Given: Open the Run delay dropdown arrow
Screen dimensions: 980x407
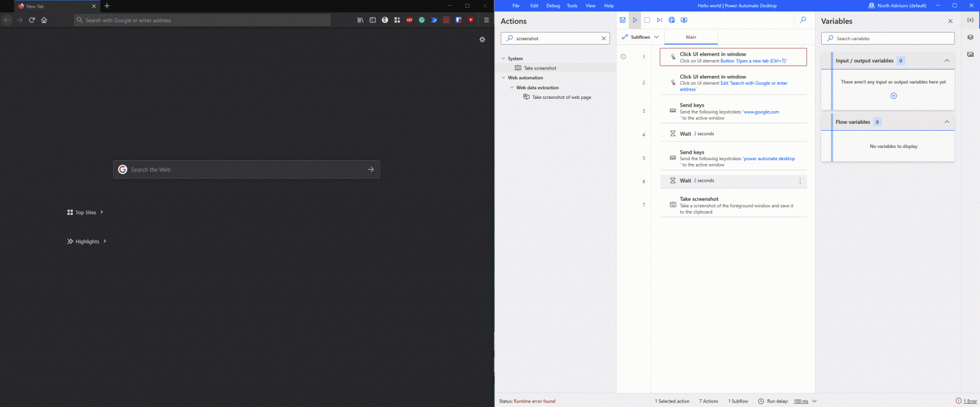Looking at the screenshot, I should (x=814, y=401).
